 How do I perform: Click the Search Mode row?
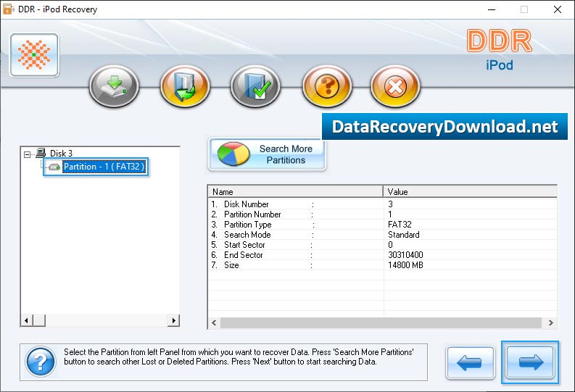coord(382,235)
